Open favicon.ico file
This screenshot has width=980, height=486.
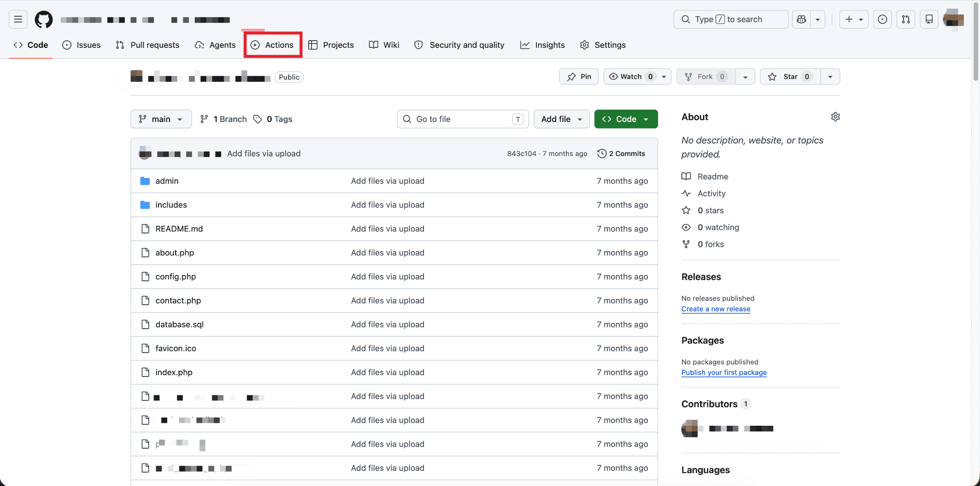(176, 348)
